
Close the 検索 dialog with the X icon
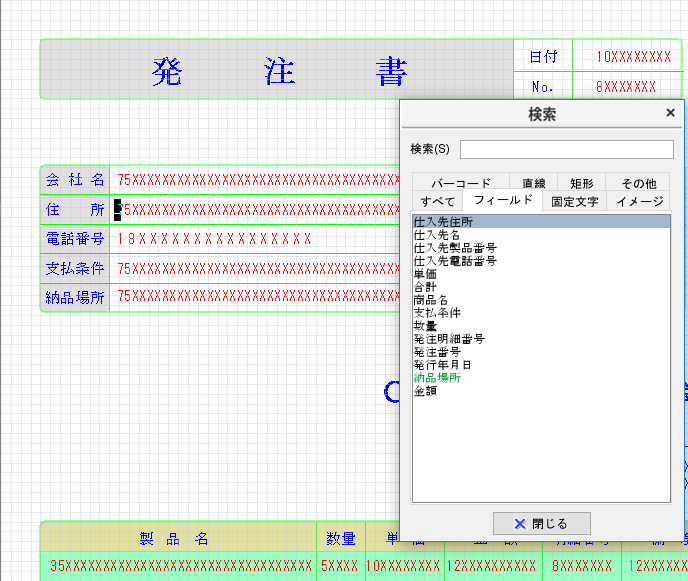[x=670, y=113]
